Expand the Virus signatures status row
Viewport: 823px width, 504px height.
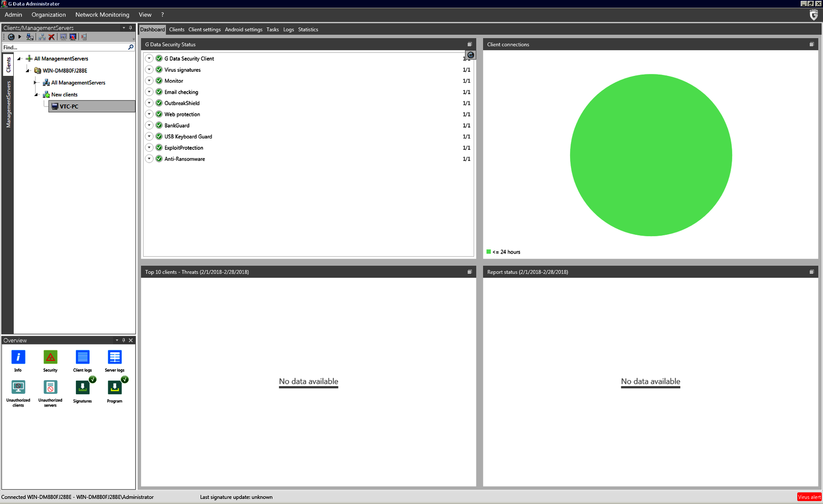click(149, 70)
